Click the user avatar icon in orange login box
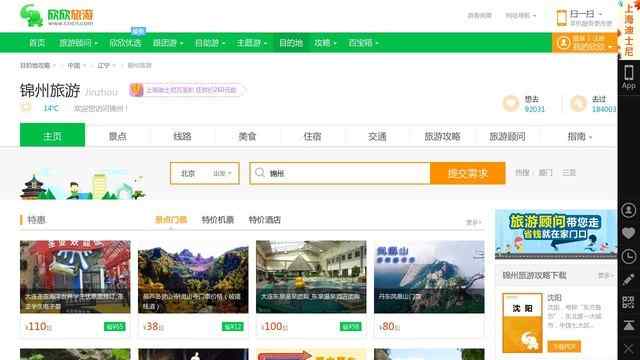 (x=564, y=42)
